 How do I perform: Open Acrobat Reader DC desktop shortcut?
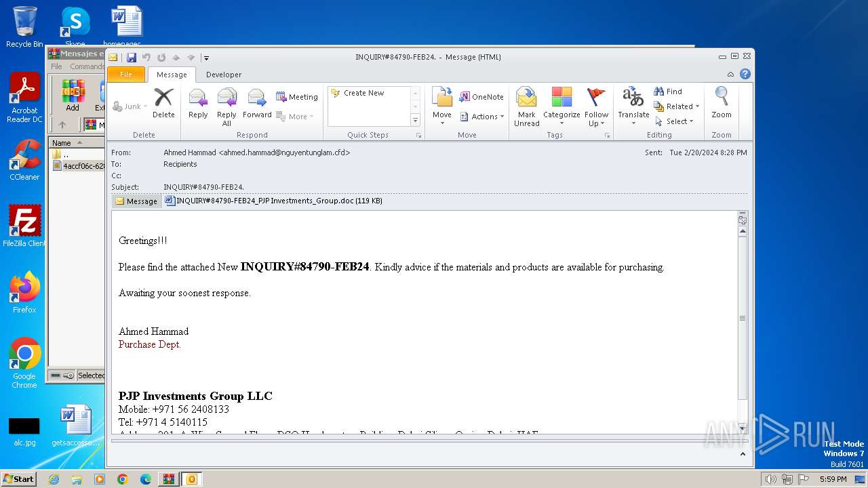24,98
